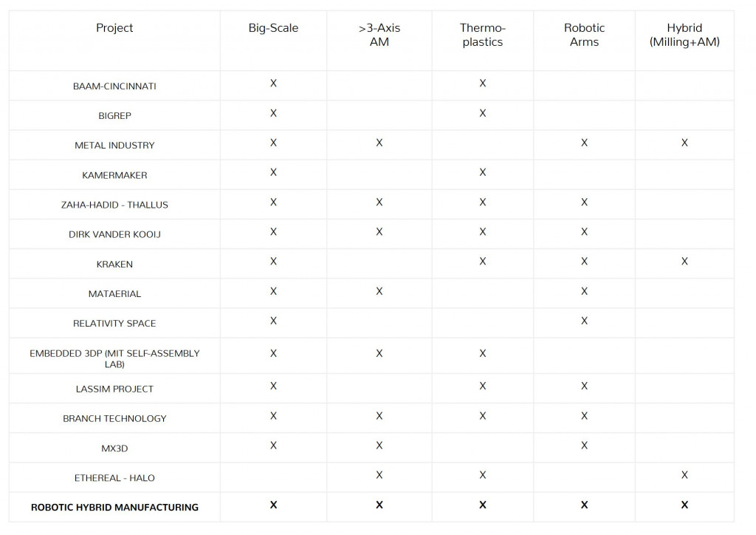
Task: Click the Robotic Arms column header
Action: click(584, 35)
